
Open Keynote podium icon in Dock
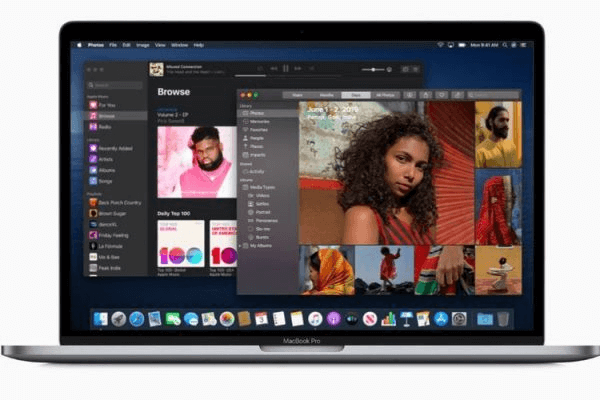[406, 319]
